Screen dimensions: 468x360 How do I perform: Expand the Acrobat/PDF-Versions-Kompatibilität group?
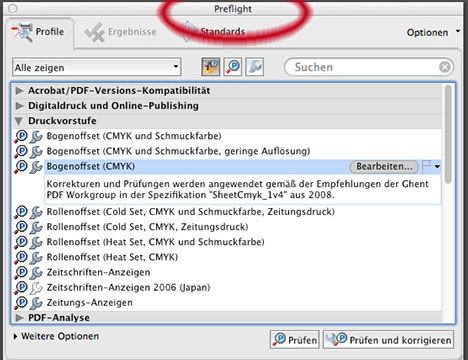(19, 91)
